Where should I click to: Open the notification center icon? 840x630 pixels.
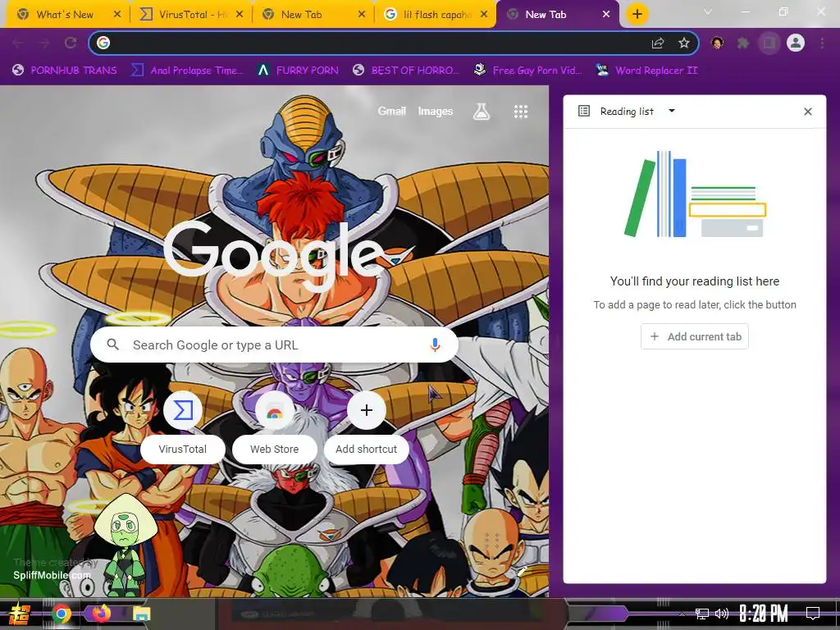point(813,614)
